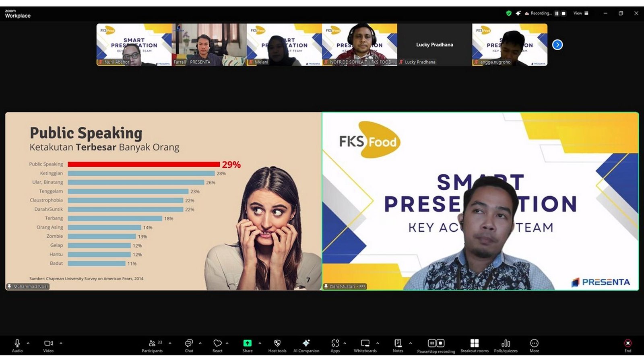
Task: Select NOFRIDE SOHILAIT video thumbnail
Action: (359, 45)
